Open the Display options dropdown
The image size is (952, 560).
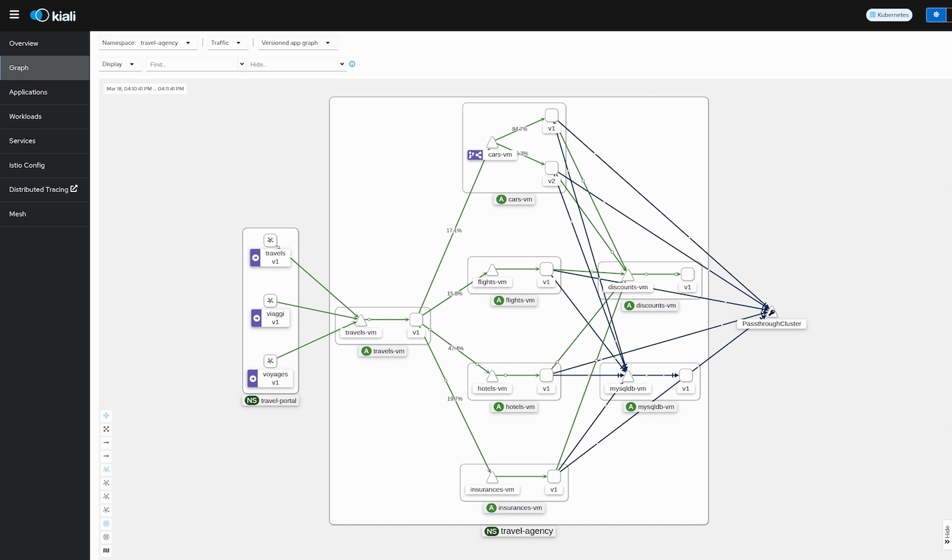pos(120,64)
